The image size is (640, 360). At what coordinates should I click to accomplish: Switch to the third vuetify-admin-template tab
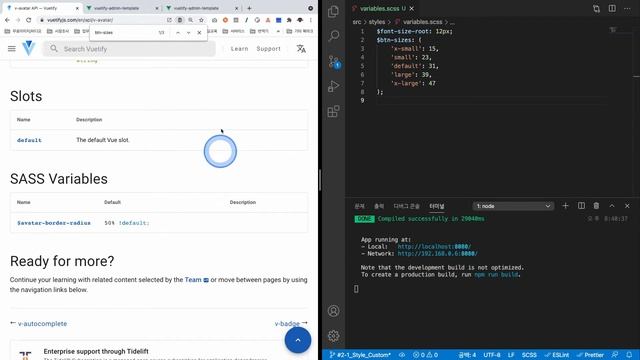point(202,8)
